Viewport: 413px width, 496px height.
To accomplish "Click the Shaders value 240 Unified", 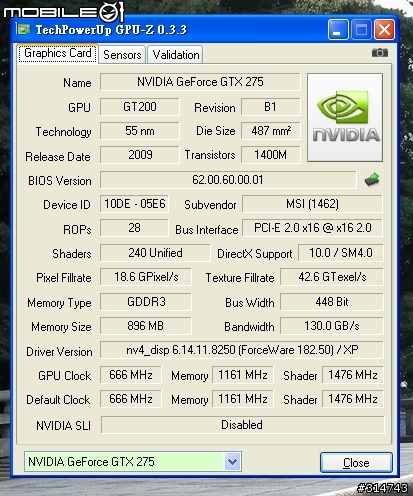I will point(155,253).
